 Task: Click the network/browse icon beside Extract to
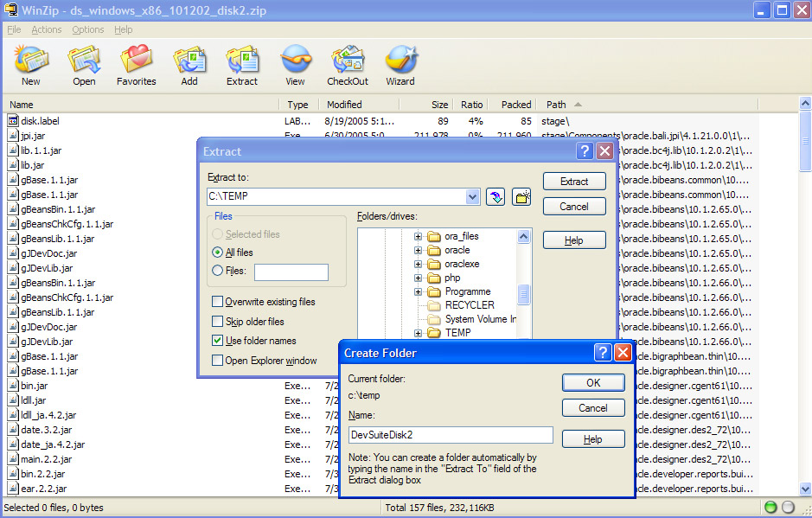496,197
